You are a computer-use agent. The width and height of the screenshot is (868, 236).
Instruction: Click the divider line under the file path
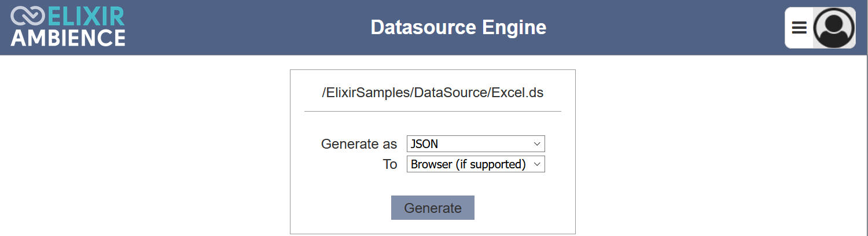pos(433,110)
